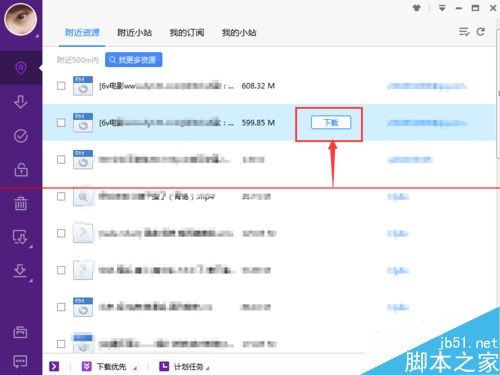The width and height of the screenshot is (500, 375).
Task: Switch to the 附近资源 tab
Action: pos(82,33)
